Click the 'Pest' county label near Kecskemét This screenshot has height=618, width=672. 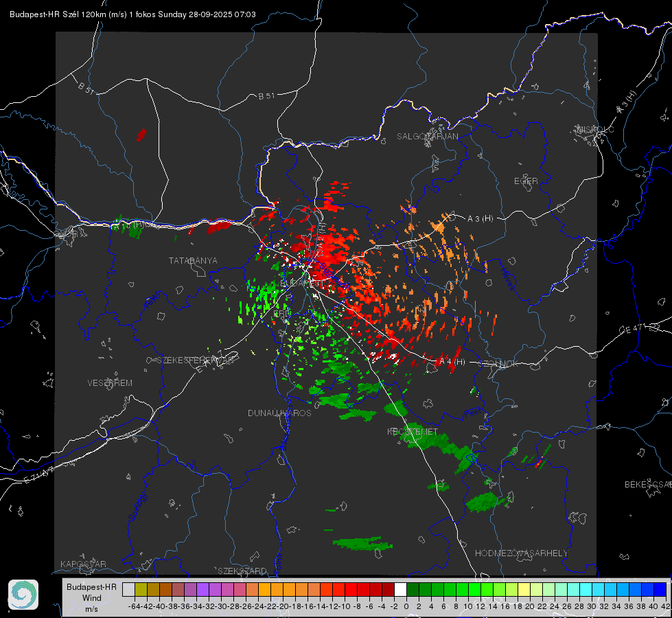pyautogui.click(x=473, y=413)
